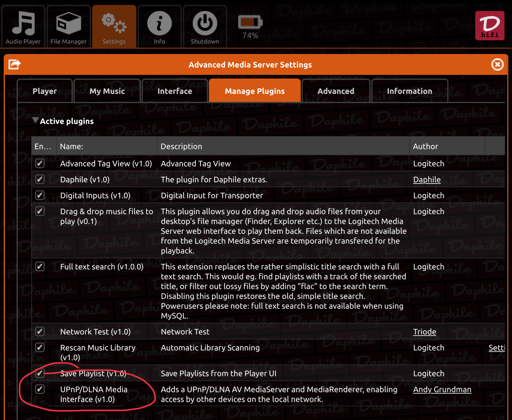Screen dimensions: 512x420
Task: Open Settings link for Rescan Music Library
Action: coord(497,348)
